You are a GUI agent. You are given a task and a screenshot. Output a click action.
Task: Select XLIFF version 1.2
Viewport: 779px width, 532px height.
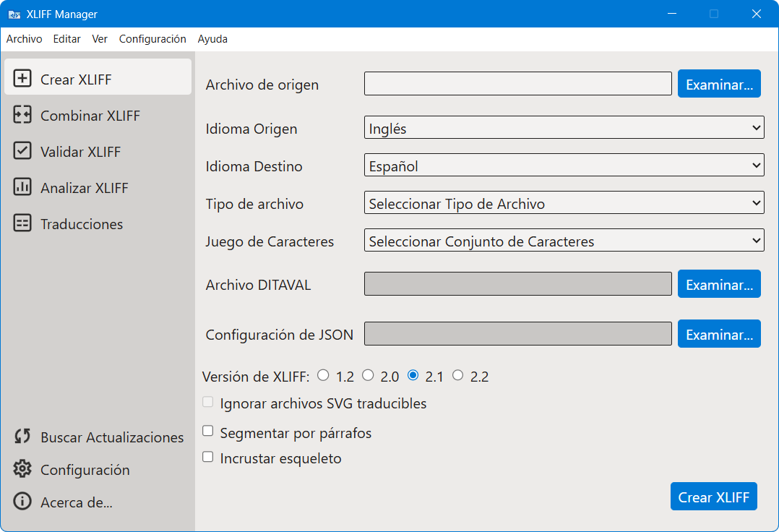click(x=324, y=375)
